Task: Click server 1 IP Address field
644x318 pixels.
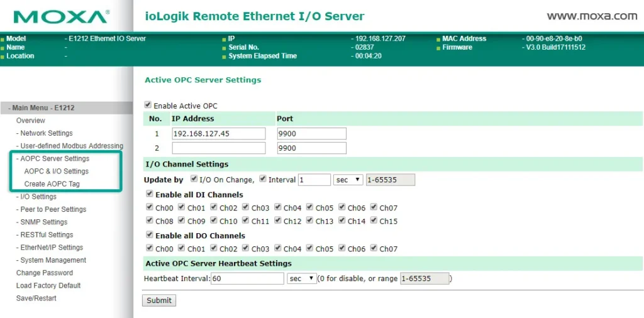Action: tap(219, 134)
